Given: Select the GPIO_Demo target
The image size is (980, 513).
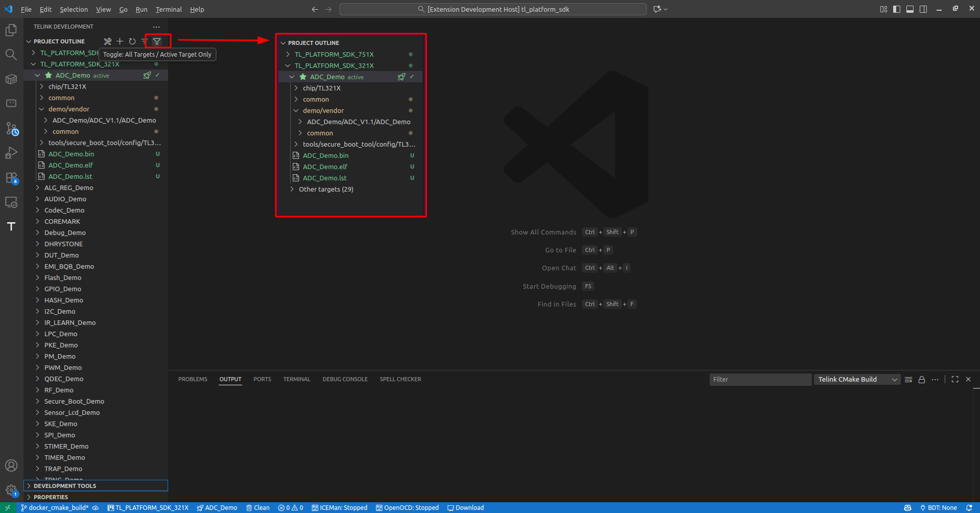Looking at the screenshot, I should pos(96,289).
